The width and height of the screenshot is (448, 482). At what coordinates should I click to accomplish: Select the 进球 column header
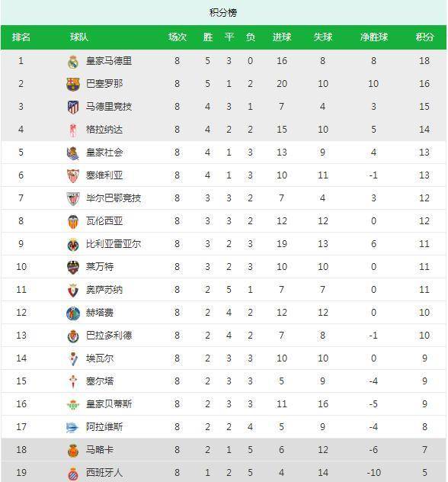pos(282,37)
